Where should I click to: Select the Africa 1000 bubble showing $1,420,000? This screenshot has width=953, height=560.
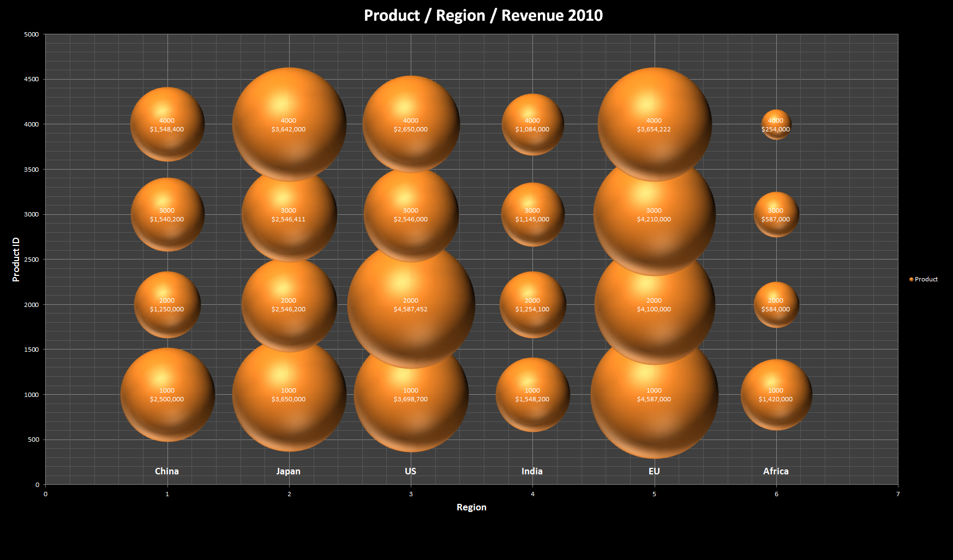776,394
